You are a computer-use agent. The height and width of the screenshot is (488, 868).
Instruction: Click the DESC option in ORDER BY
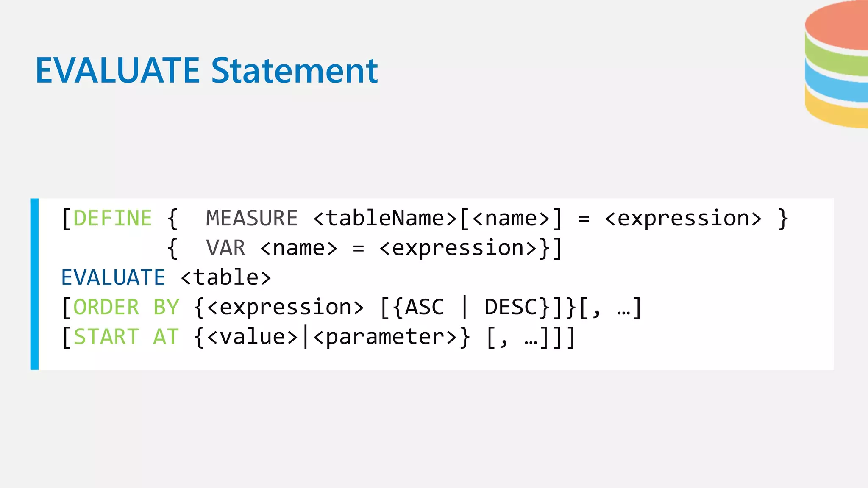[x=511, y=307]
